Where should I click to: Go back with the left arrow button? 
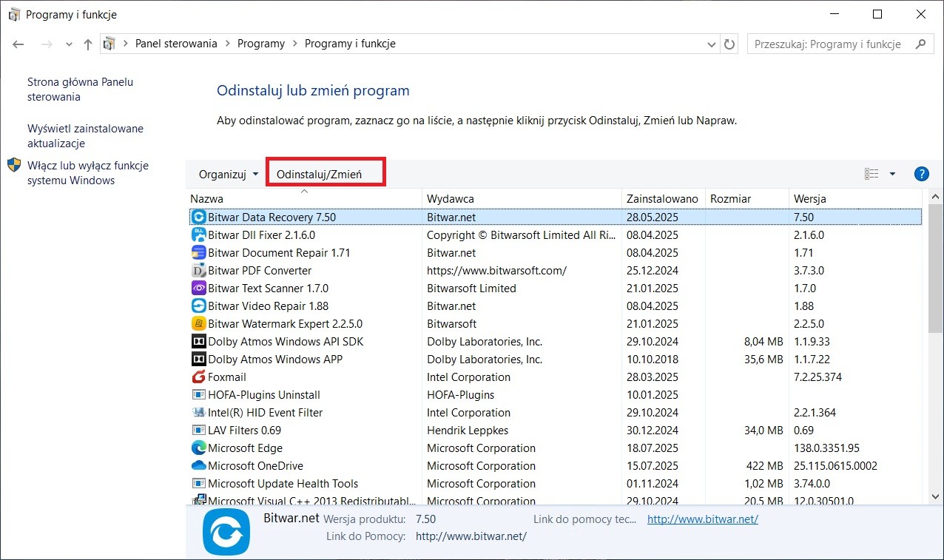pyautogui.click(x=18, y=44)
